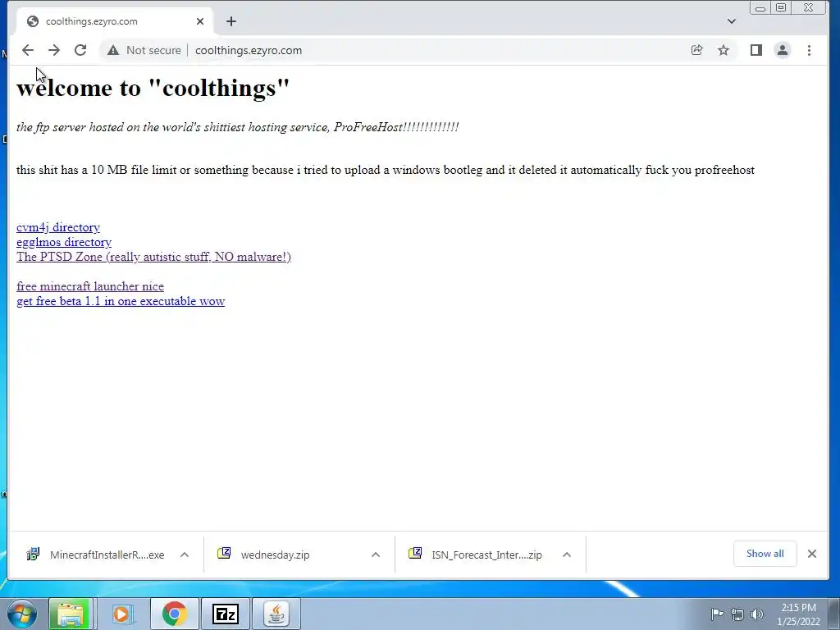Open the Chrome profile avatar
The image size is (840, 630).
coord(783,50)
